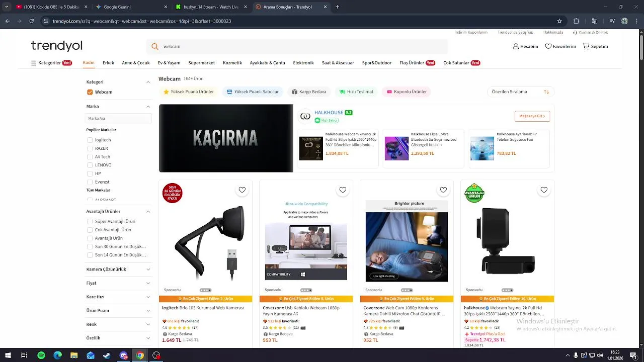Open the Kadın category menu

(89, 63)
